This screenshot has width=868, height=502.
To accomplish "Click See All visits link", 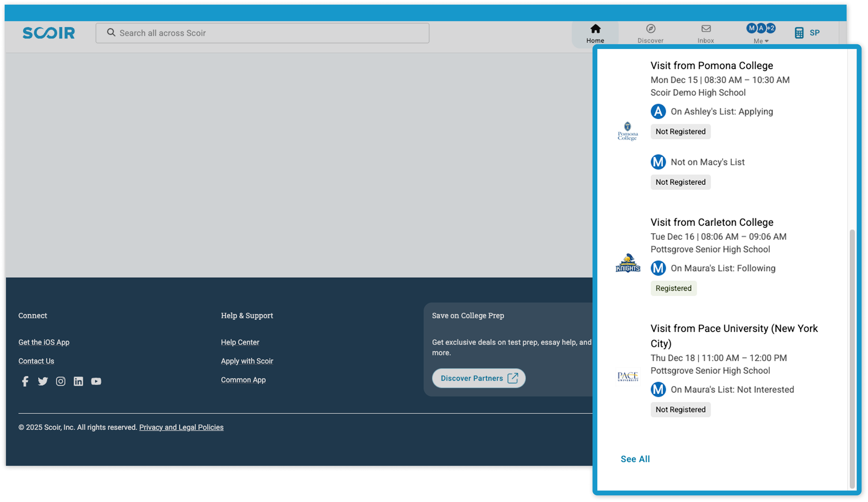I will click(x=635, y=459).
